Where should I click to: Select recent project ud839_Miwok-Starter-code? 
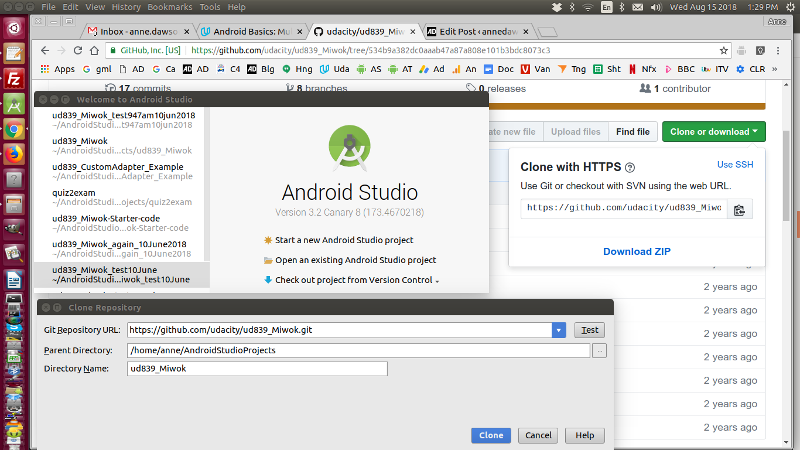122,223
